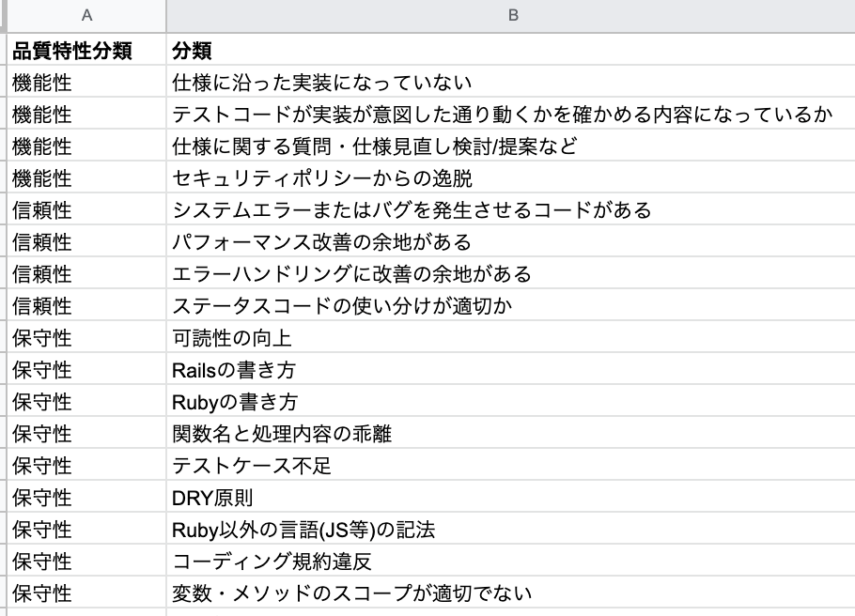The width and height of the screenshot is (855, 616).
Task: Click 保守性 in the 変数・メソッドのスコープ row
Action: [86, 593]
